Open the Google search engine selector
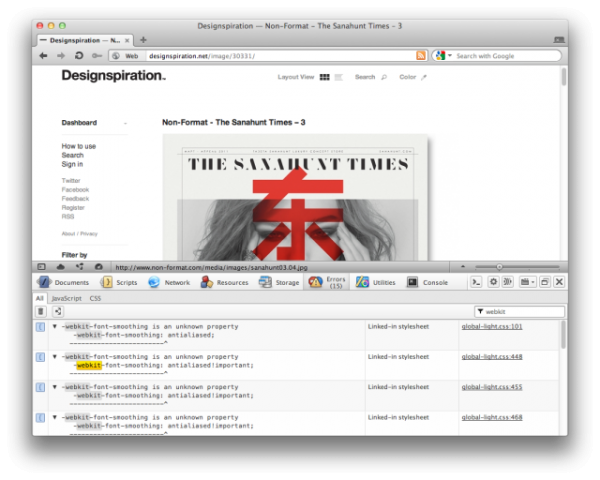This screenshot has height=480, width=600. coord(443,56)
